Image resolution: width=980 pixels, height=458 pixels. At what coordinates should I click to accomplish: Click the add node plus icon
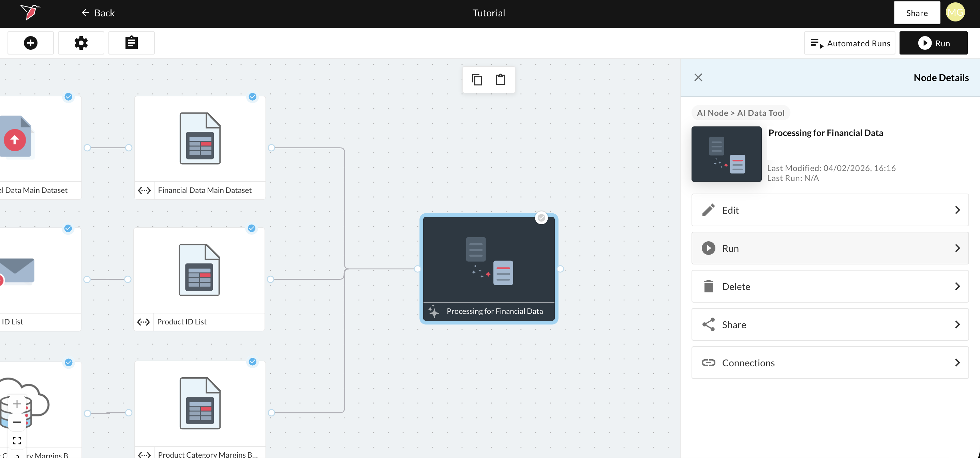pos(30,43)
